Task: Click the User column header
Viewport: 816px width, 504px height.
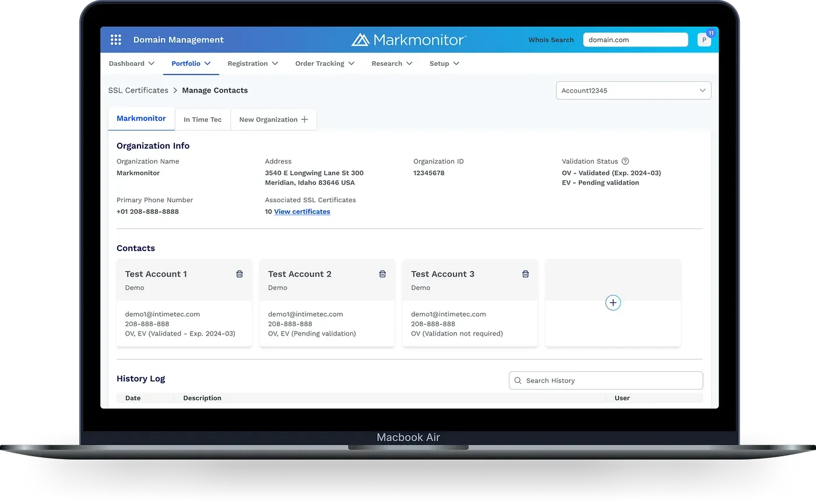Action: (622, 398)
